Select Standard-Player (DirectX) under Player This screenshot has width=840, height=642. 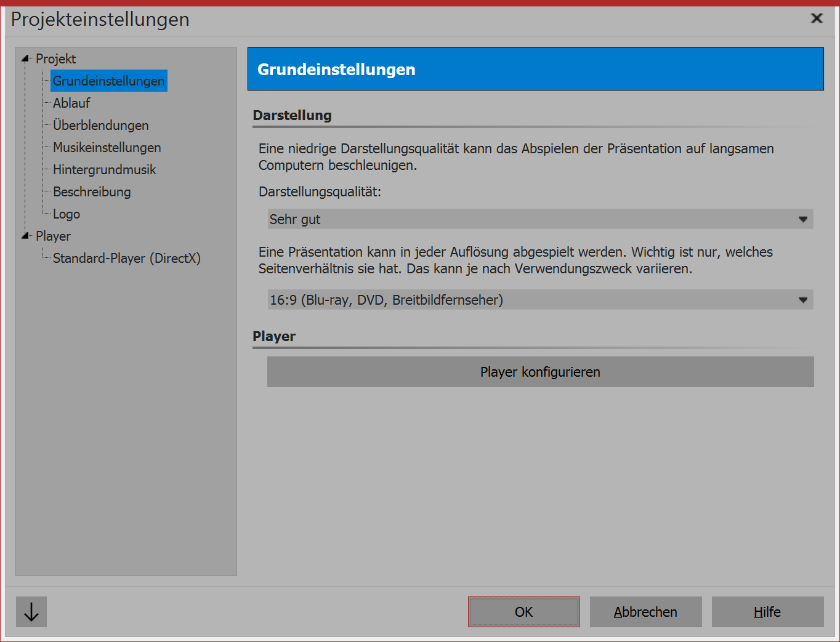click(126, 258)
